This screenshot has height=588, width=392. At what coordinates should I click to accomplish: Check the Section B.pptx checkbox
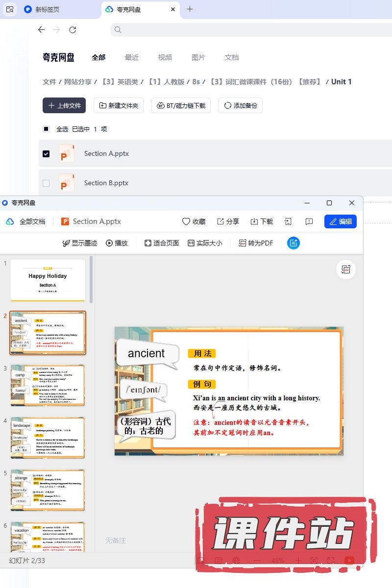(x=46, y=183)
